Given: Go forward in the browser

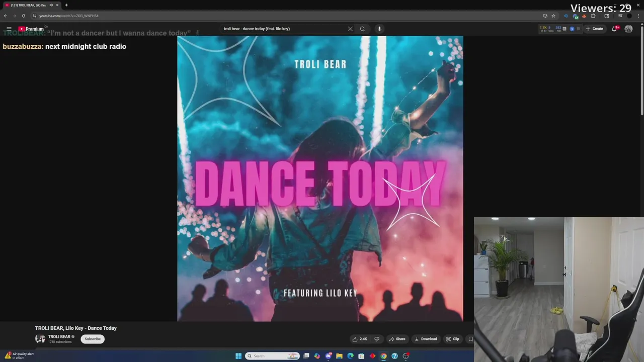Looking at the screenshot, I should click(15, 16).
